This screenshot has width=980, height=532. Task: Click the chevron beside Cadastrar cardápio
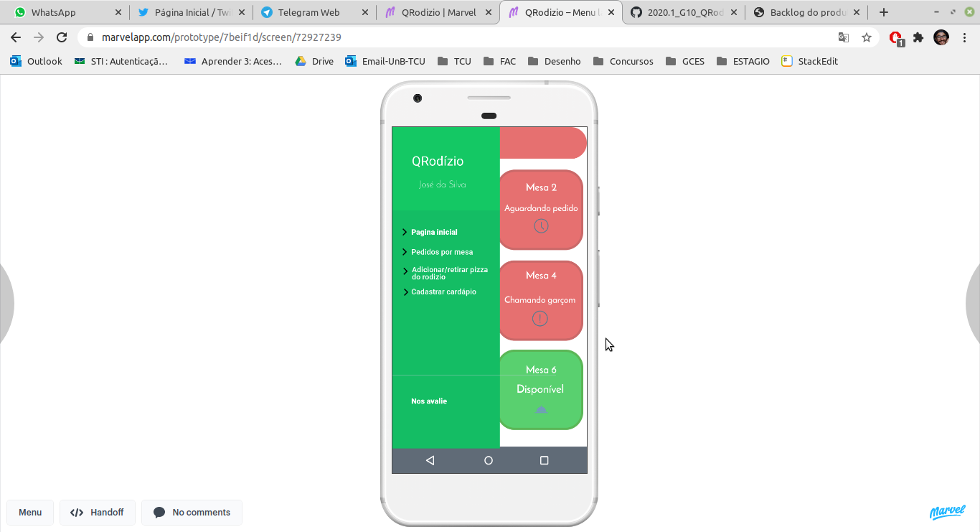point(405,292)
